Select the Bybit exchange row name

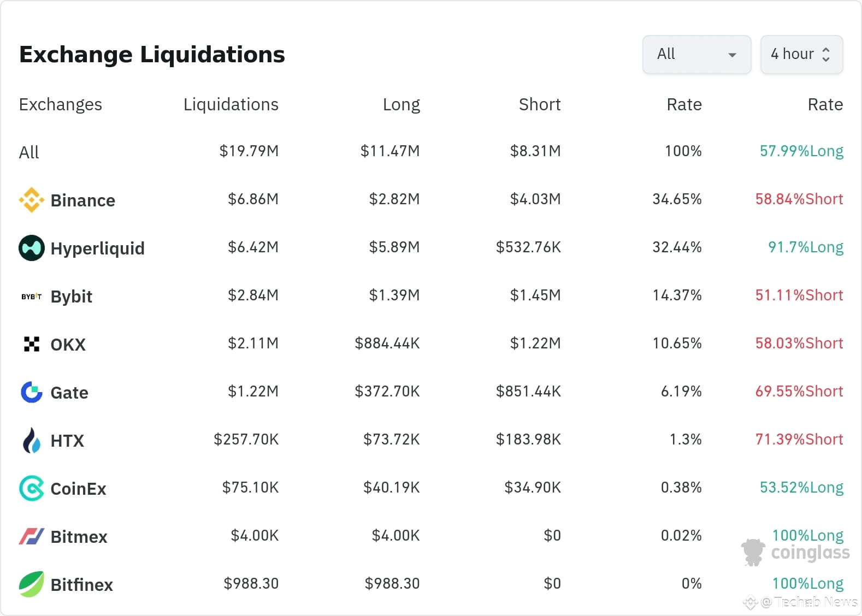tap(71, 297)
